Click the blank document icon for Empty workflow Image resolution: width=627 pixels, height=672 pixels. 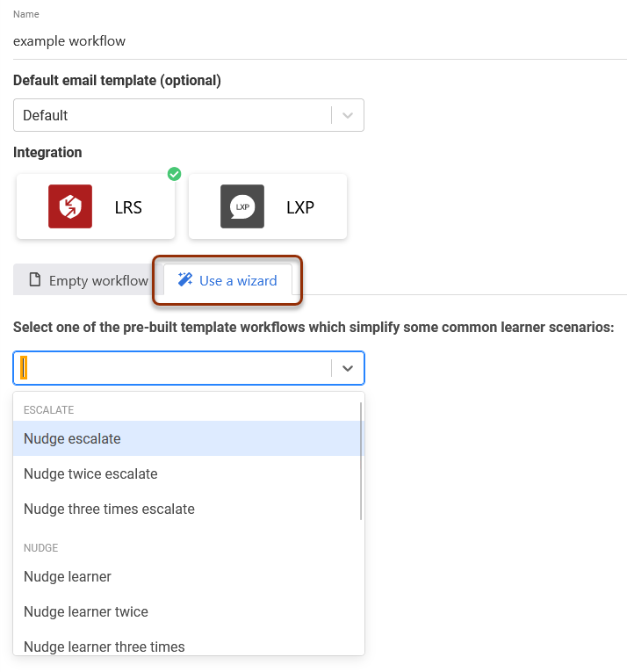pyautogui.click(x=35, y=279)
